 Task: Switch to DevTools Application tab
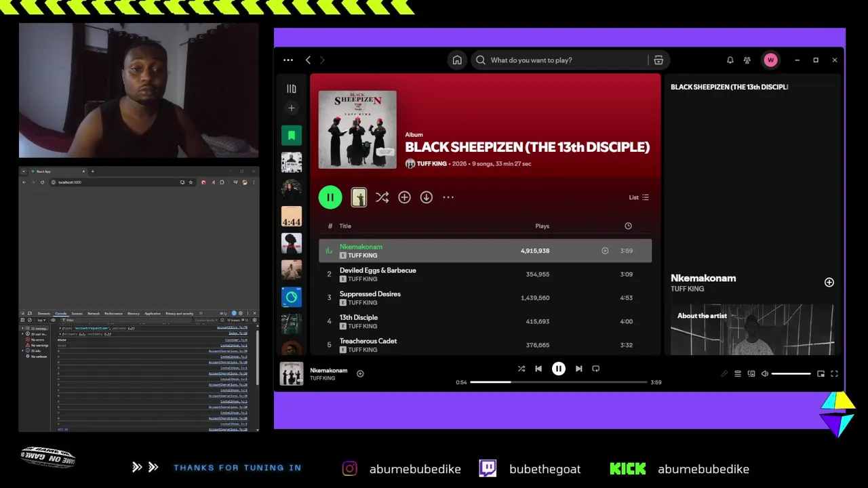[x=153, y=314]
